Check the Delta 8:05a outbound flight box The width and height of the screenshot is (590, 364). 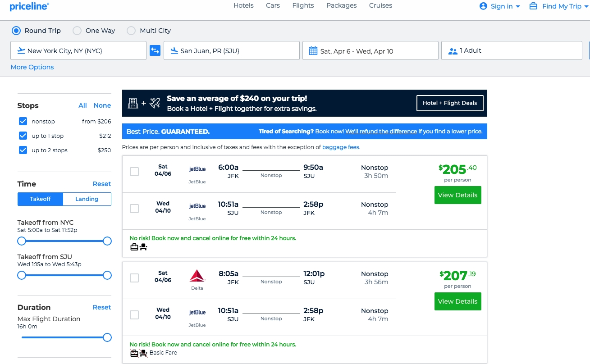point(134,278)
